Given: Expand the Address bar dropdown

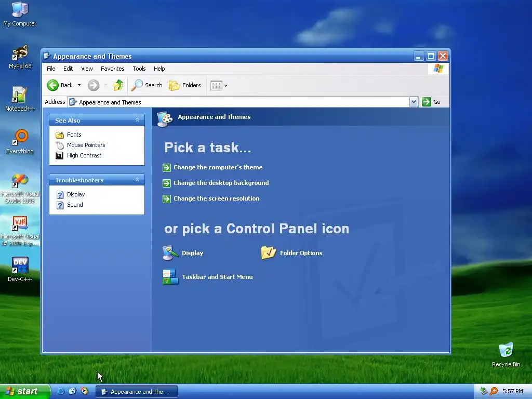Looking at the screenshot, I should point(414,102).
